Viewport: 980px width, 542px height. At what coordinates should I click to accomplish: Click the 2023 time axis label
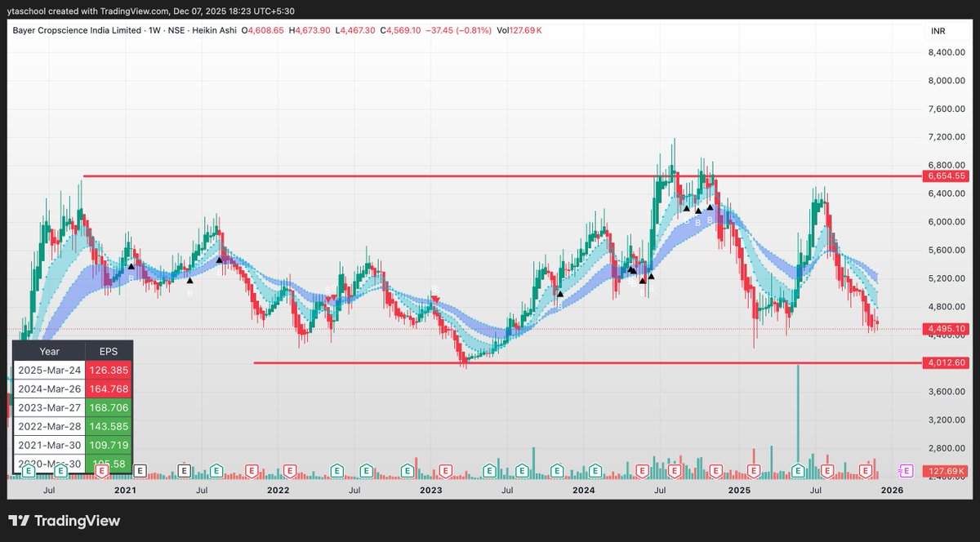click(430, 491)
